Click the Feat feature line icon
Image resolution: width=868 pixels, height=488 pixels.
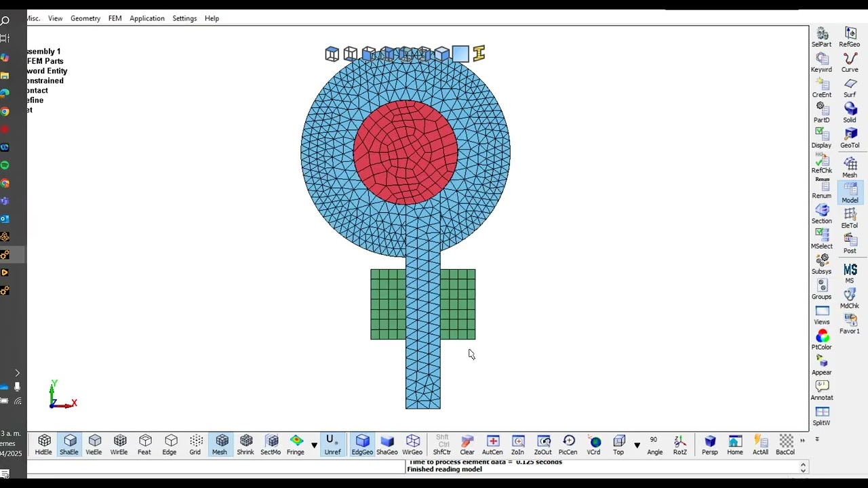(x=144, y=445)
